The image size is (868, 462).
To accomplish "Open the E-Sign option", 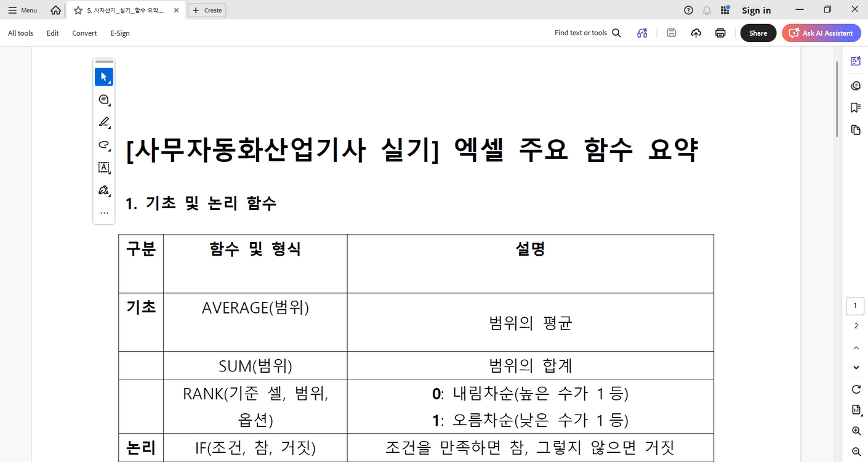I will click(120, 33).
